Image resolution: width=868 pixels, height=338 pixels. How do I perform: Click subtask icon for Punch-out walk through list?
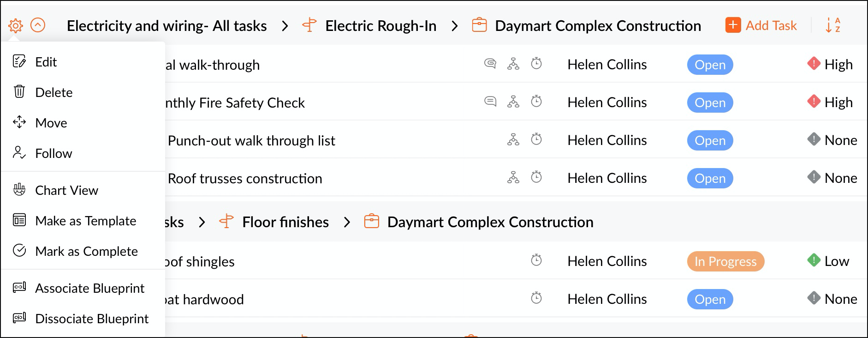pos(513,139)
